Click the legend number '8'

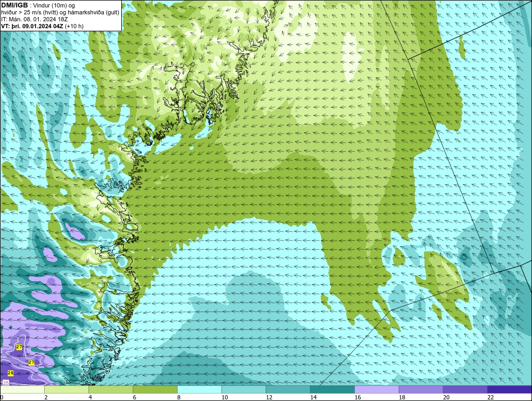pyautogui.click(x=179, y=397)
